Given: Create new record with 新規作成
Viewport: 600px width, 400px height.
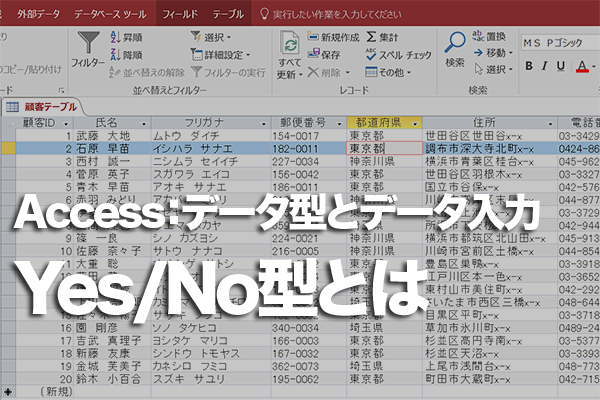Looking at the screenshot, I should coord(334,37).
